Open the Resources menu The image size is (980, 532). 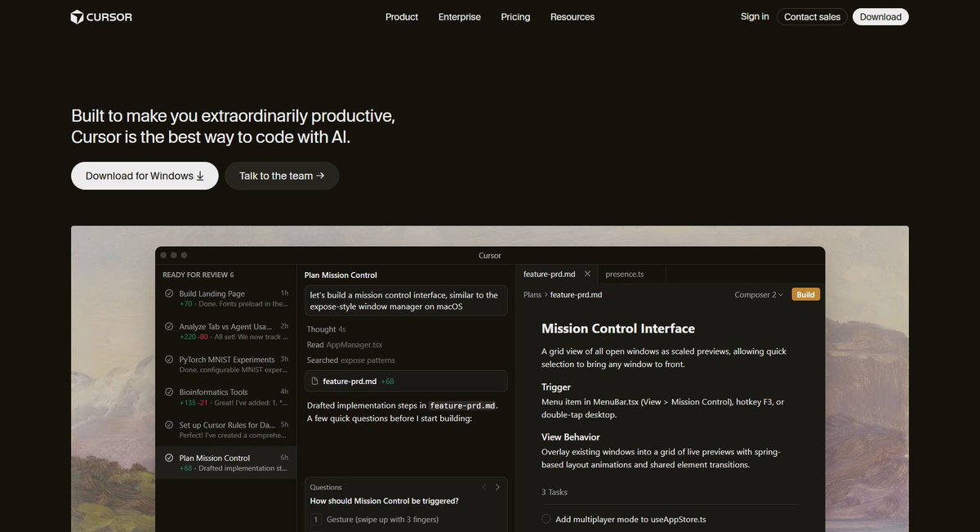(x=572, y=16)
